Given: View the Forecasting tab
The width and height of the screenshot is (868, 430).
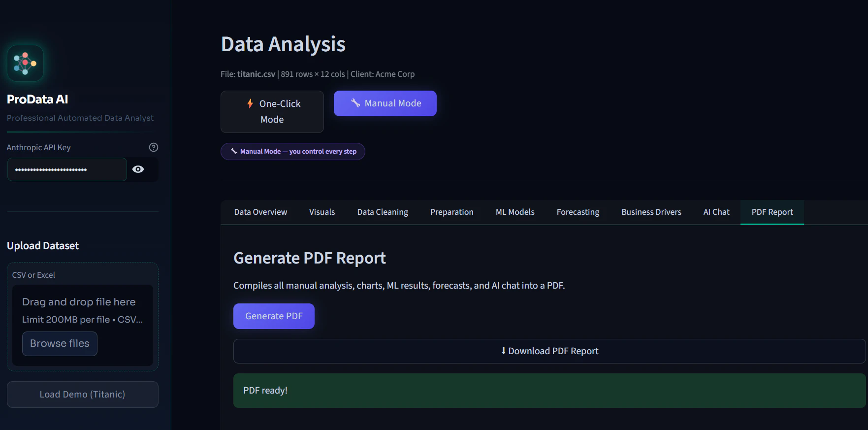Looking at the screenshot, I should 578,212.
